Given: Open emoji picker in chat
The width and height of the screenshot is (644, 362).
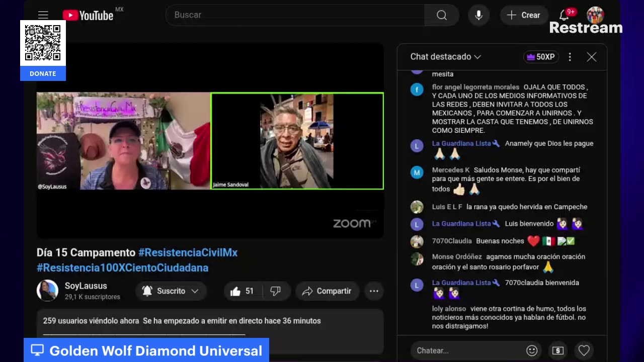Looking at the screenshot, I should (532, 350).
